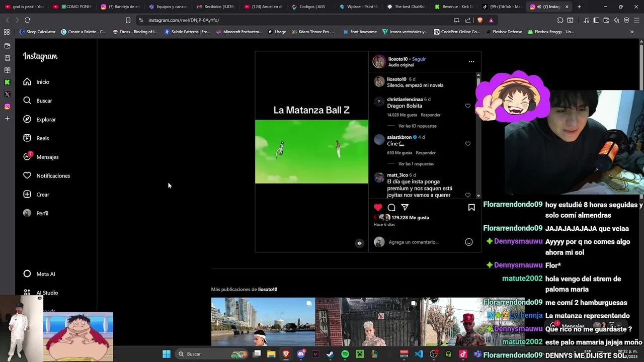Open Mensajes inbox

tap(41, 157)
